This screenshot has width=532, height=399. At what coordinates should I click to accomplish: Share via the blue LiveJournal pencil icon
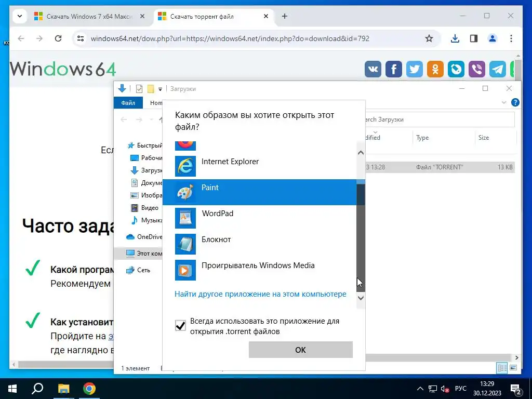[x=456, y=69]
